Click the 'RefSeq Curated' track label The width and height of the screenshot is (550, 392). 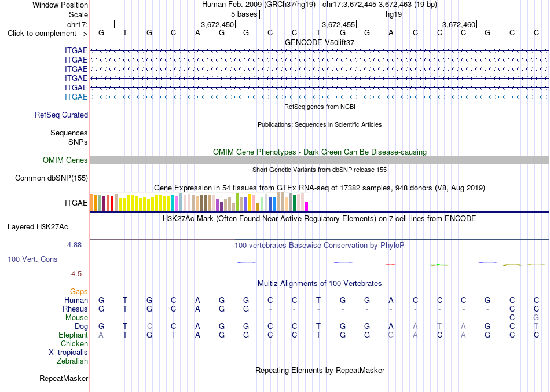coord(61,115)
